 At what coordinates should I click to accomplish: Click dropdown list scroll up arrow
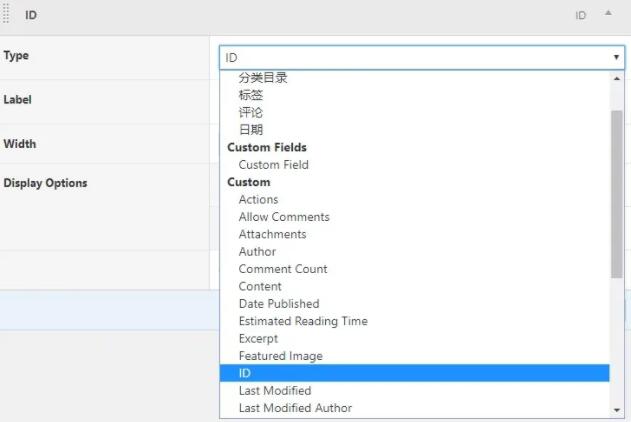click(x=617, y=78)
